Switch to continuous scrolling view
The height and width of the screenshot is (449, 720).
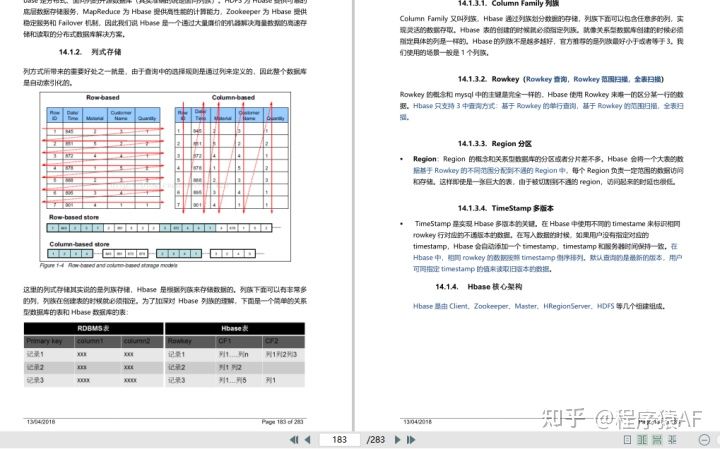click(x=657, y=439)
